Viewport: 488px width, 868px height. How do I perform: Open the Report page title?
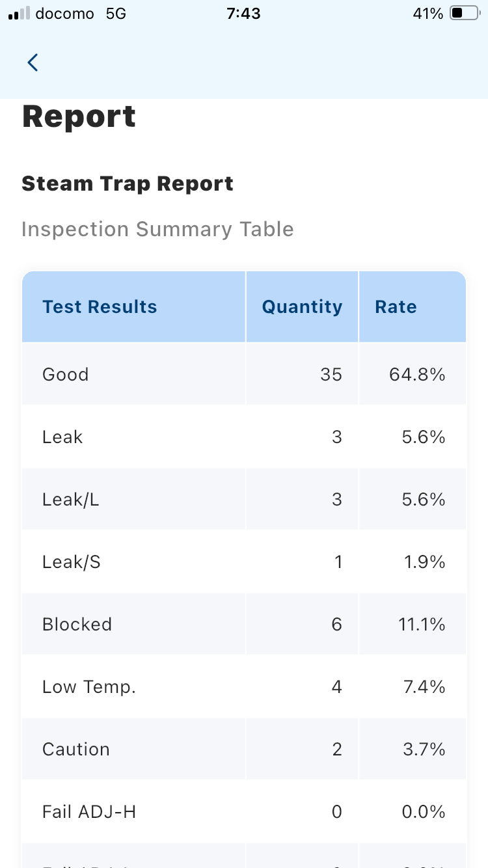click(x=79, y=115)
